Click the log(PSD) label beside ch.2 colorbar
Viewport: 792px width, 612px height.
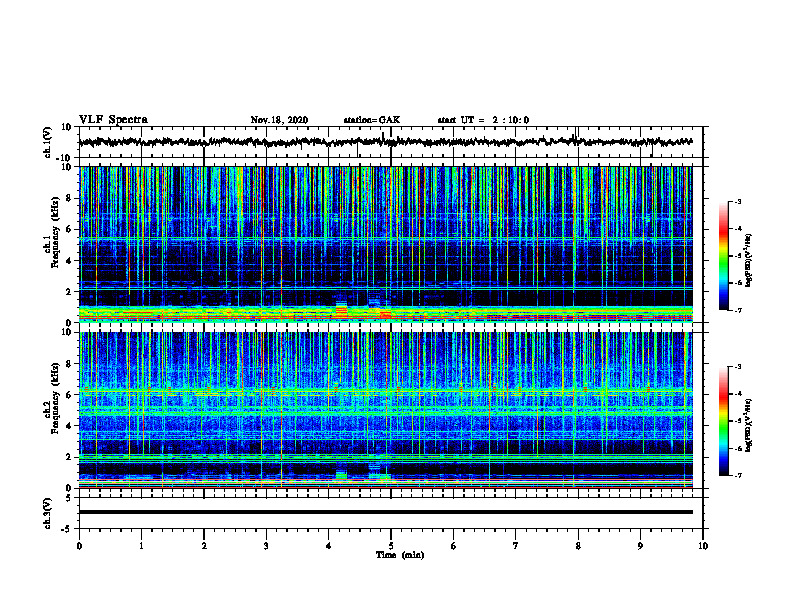[x=749, y=426]
